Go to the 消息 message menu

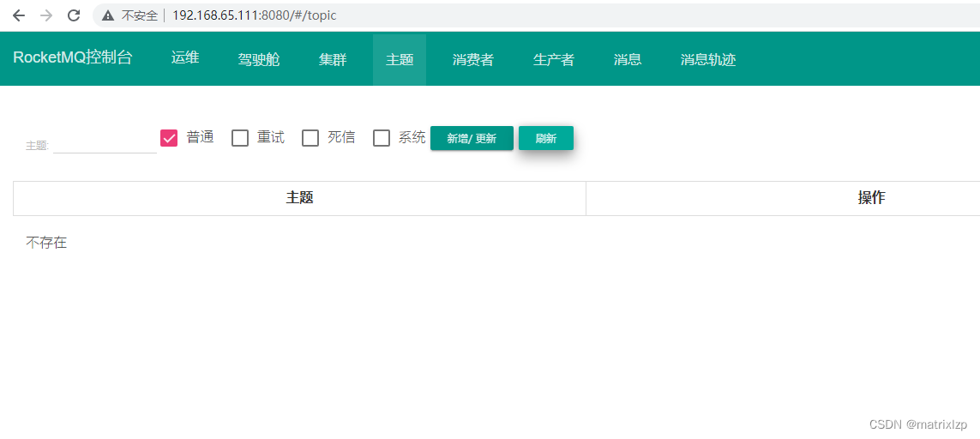coord(628,60)
